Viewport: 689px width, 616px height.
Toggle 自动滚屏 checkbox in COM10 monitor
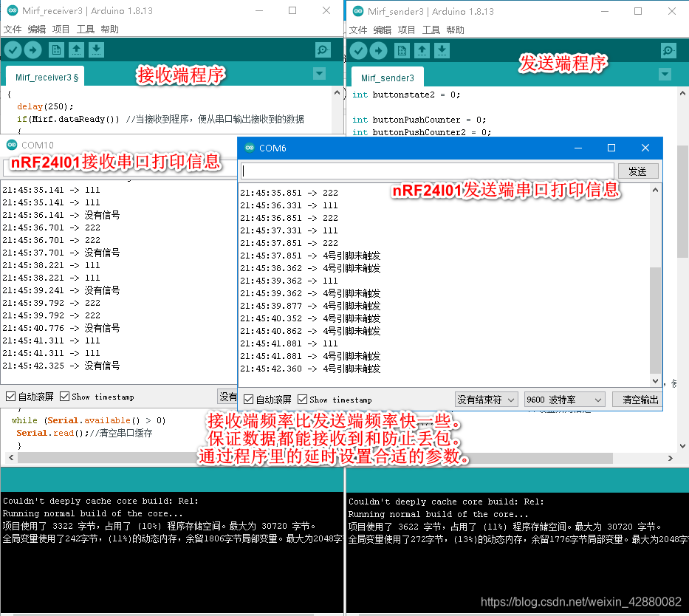click(x=11, y=397)
